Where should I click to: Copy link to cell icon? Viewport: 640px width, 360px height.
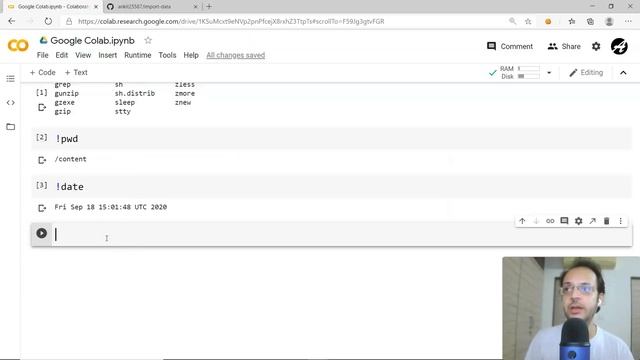pyautogui.click(x=550, y=221)
